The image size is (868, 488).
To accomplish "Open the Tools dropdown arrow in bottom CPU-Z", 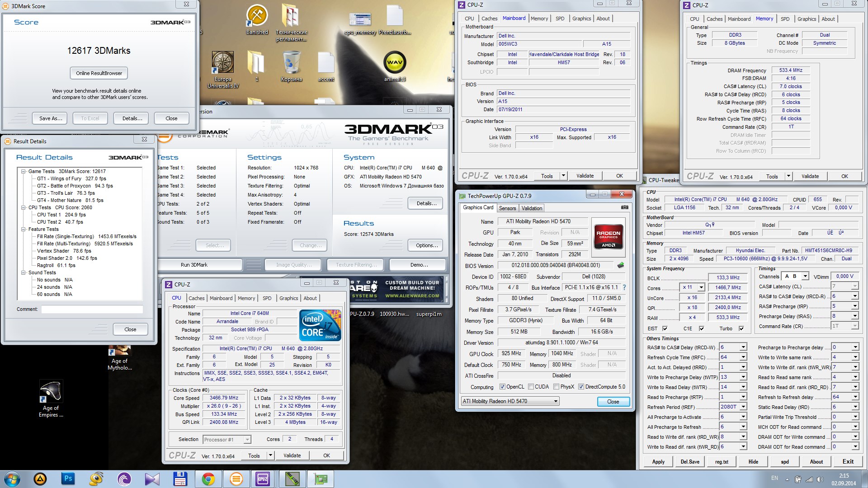I will coord(270,455).
